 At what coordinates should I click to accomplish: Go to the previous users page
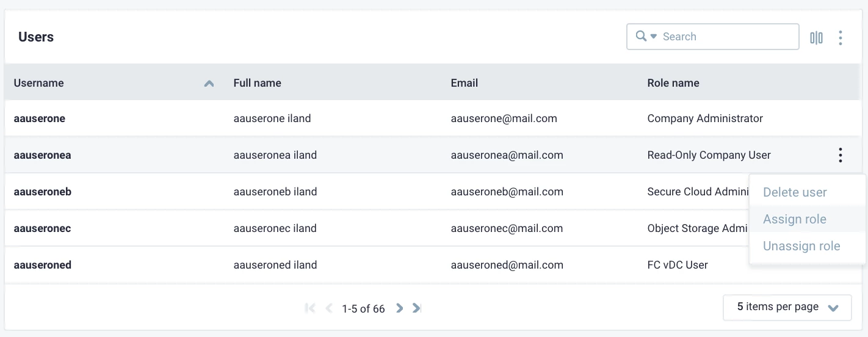tap(329, 308)
